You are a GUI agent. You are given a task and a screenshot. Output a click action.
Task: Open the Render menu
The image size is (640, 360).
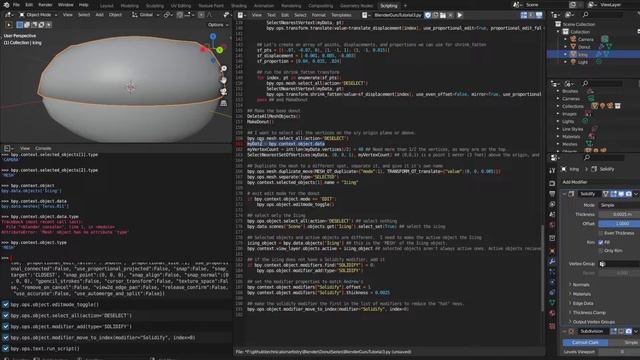[45, 5]
